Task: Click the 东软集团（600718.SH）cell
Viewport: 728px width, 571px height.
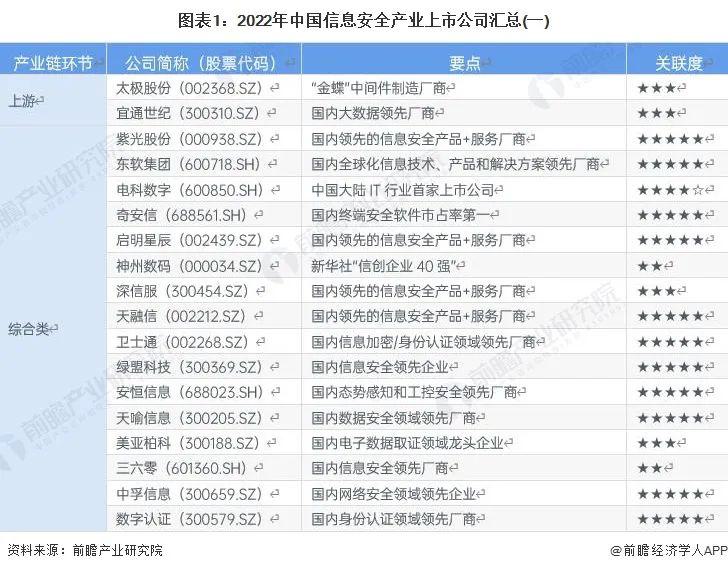Action: 186,164
